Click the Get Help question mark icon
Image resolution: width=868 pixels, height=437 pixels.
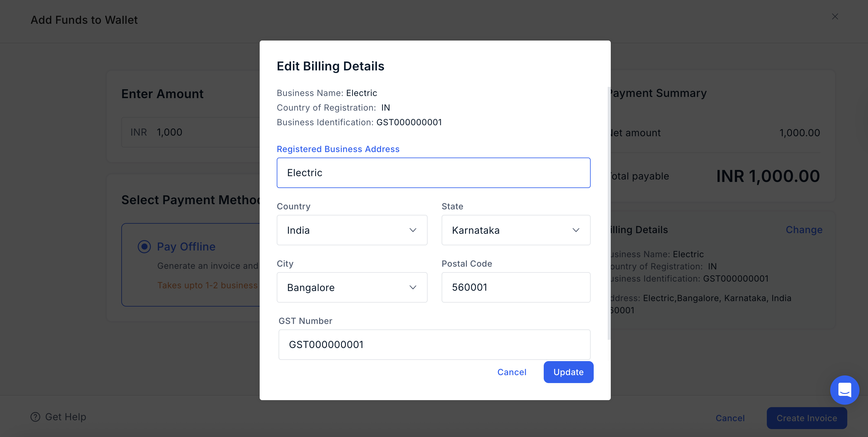(x=35, y=417)
